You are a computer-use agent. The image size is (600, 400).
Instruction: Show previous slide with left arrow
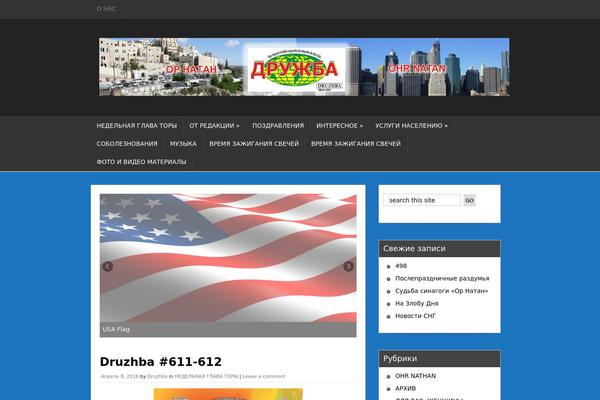[x=108, y=266]
